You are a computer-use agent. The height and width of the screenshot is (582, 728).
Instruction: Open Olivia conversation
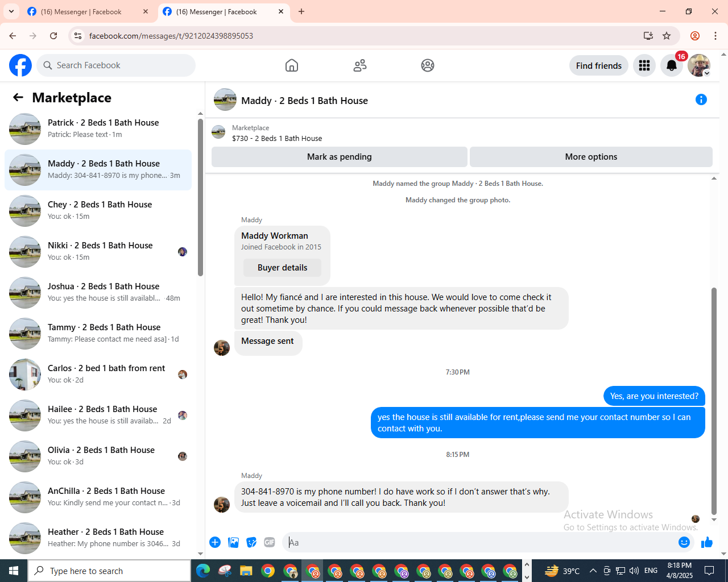(x=98, y=456)
